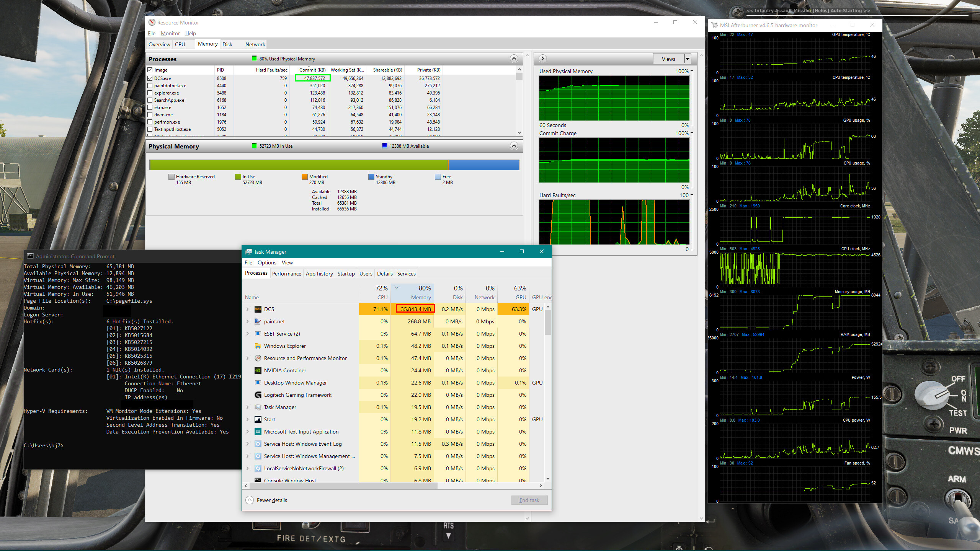Click the ESET Service process icon
This screenshot has height=551, width=980.
coord(258,334)
